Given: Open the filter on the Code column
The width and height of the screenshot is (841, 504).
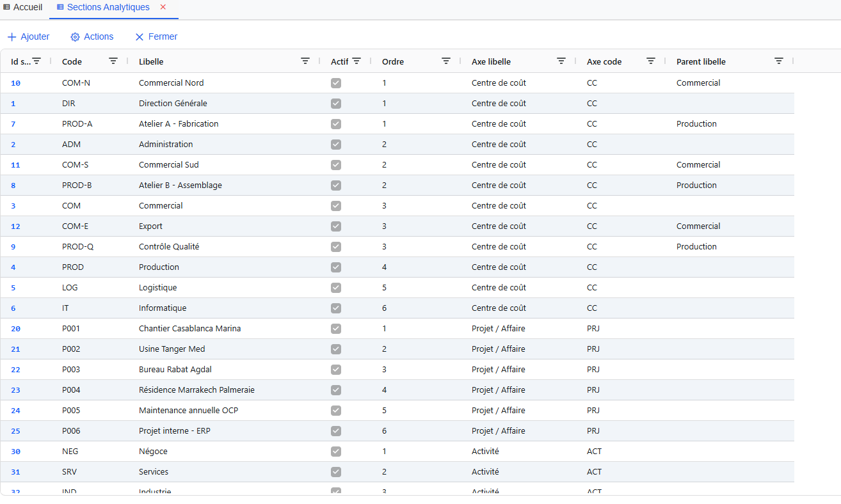Looking at the screenshot, I should pos(113,61).
